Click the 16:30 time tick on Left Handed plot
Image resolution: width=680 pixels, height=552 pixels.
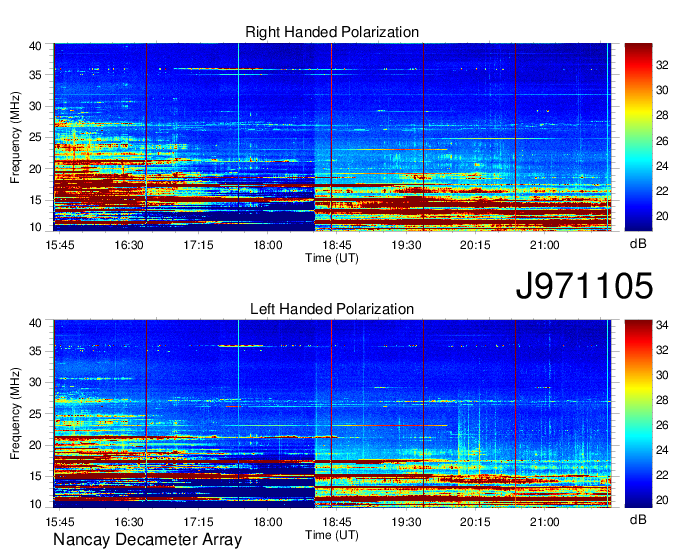coord(129,522)
